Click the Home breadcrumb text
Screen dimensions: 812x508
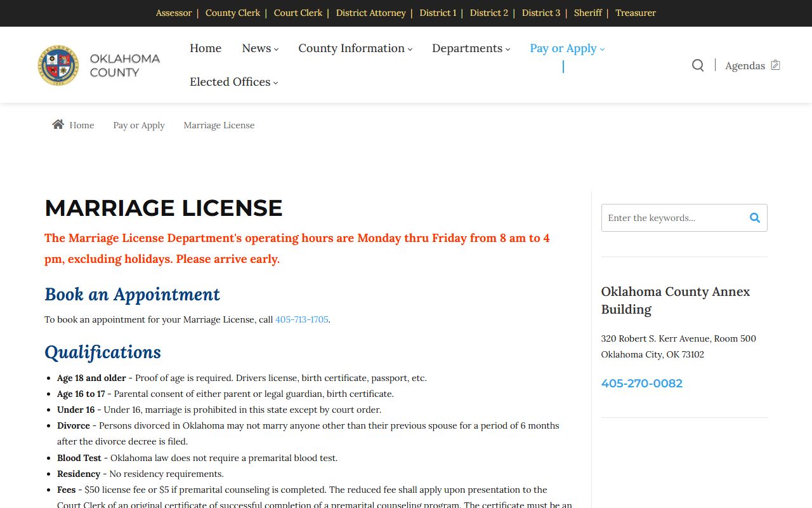pos(82,125)
